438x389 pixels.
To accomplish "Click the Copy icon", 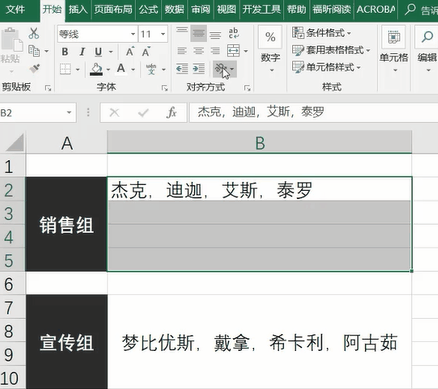I will coord(34,51).
